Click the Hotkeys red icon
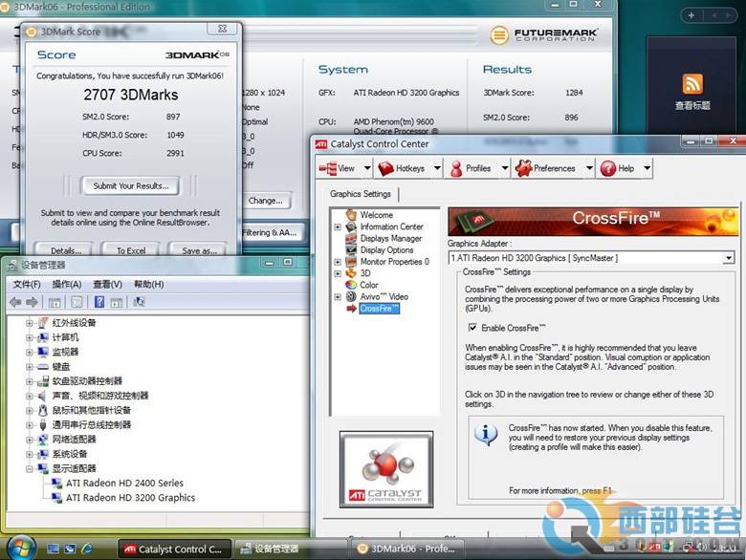746x560 pixels. pyautogui.click(x=385, y=168)
